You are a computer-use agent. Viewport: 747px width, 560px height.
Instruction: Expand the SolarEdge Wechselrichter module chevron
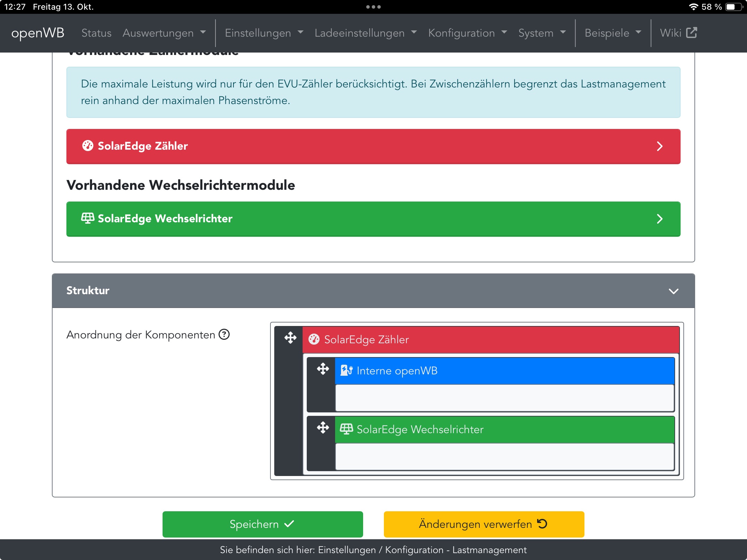tap(660, 219)
